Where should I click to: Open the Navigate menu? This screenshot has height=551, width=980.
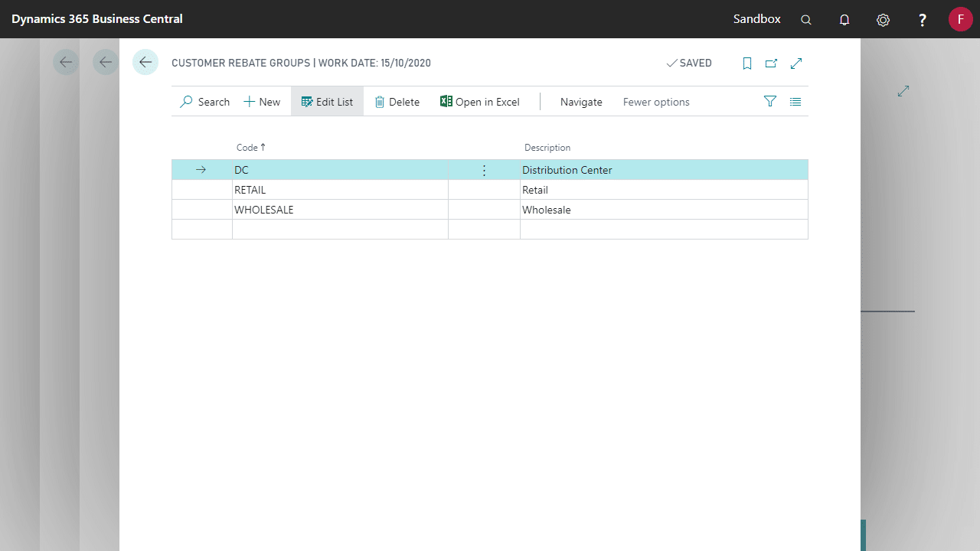(x=581, y=102)
